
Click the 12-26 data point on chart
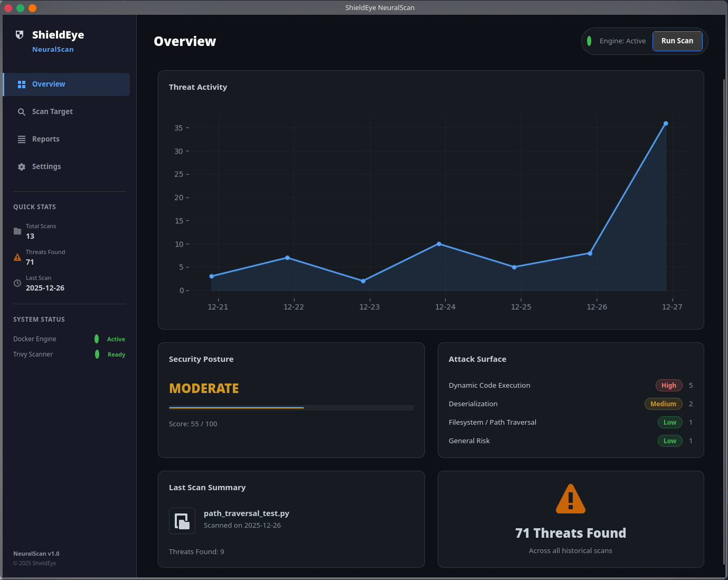[x=590, y=254]
